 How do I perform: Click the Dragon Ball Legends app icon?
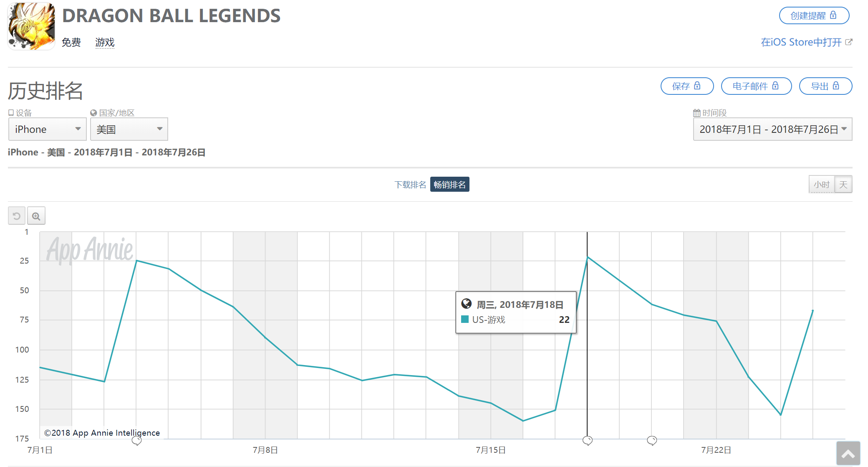click(31, 26)
